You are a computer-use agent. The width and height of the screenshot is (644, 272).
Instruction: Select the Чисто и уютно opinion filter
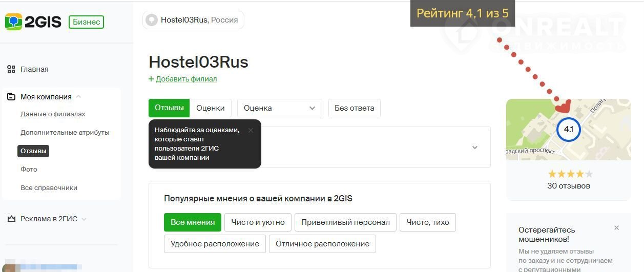[x=258, y=222]
